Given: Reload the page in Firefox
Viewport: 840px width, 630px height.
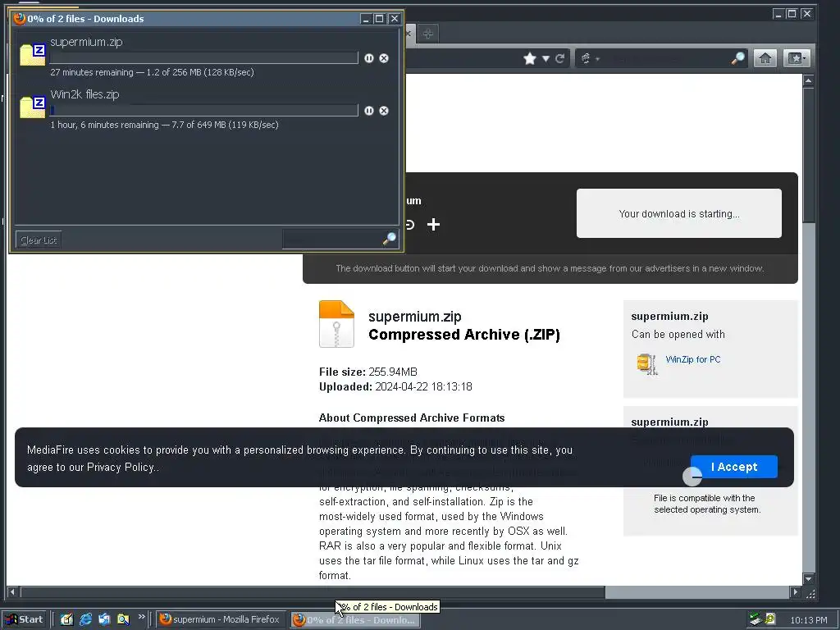Looking at the screenshot, I should (x=559, y=58).
